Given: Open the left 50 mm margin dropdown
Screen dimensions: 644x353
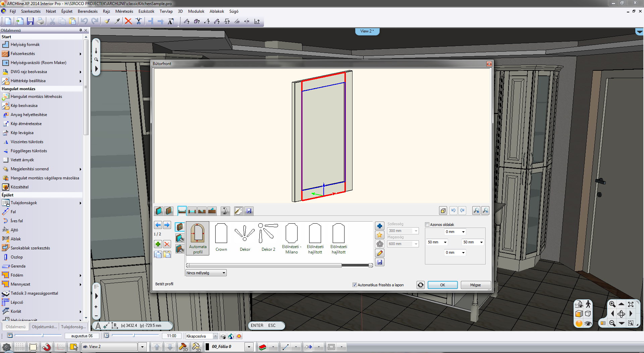Looking at the screenshot, I should (445, 242).
